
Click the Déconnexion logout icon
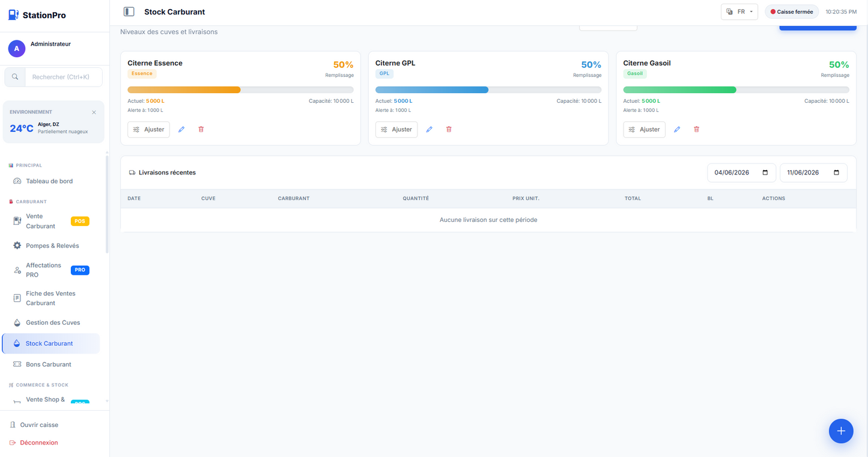point(13,443)
